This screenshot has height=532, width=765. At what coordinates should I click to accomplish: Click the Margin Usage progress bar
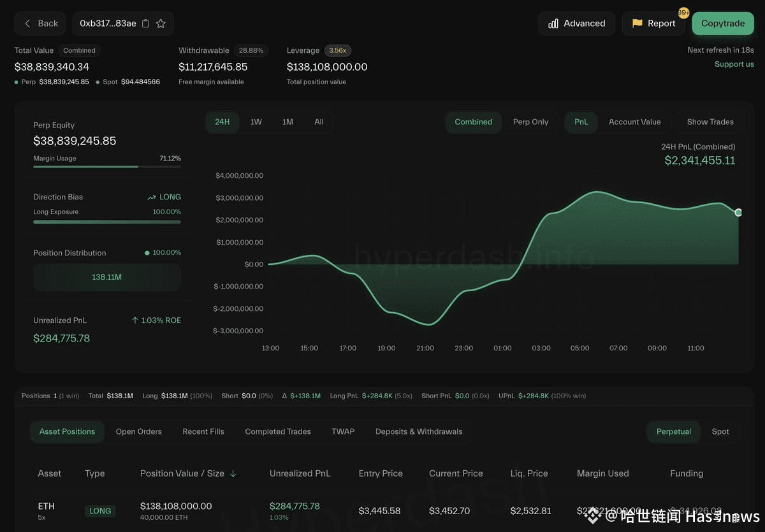tap(106, 167)
